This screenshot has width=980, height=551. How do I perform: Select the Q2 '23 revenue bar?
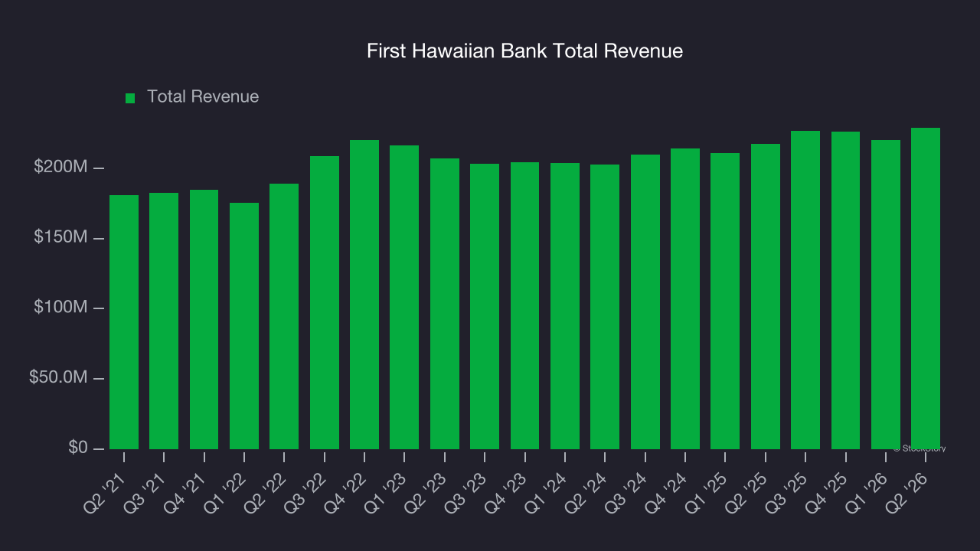(445, 304)
